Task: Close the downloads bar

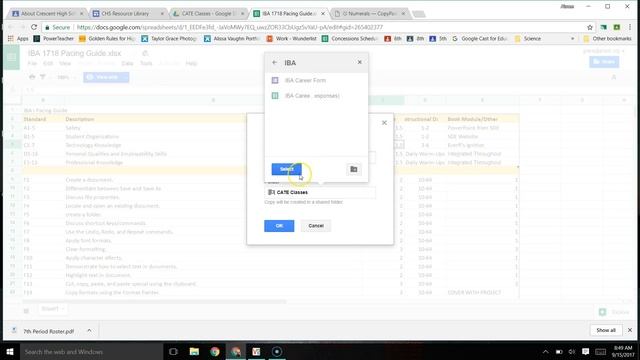Action: tap(630, 330)
